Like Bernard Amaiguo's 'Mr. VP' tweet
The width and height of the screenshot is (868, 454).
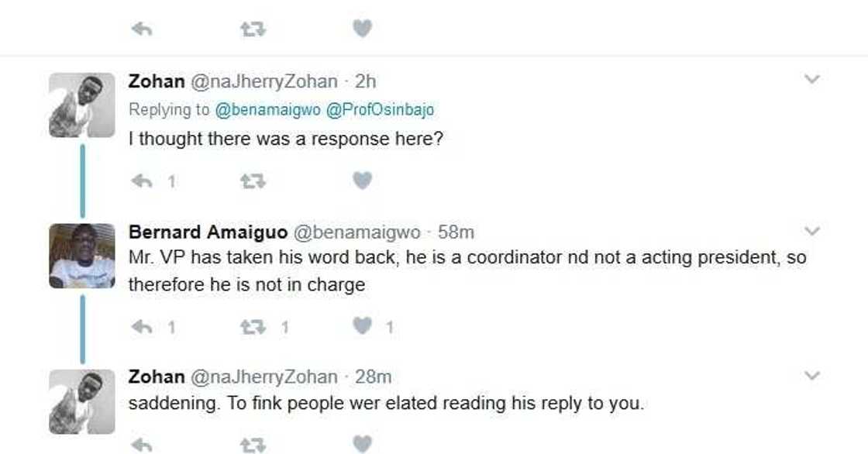click(x=362, y=328)
